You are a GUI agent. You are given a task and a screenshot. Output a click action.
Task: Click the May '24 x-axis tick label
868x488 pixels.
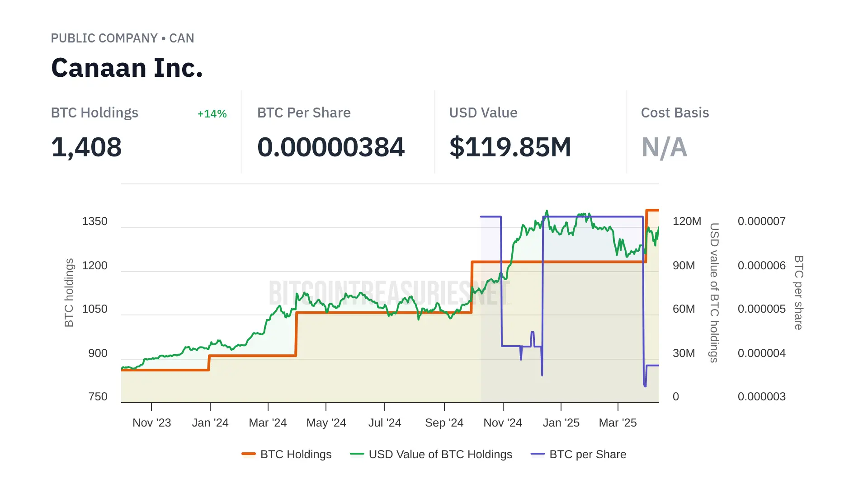coord(326,422)
